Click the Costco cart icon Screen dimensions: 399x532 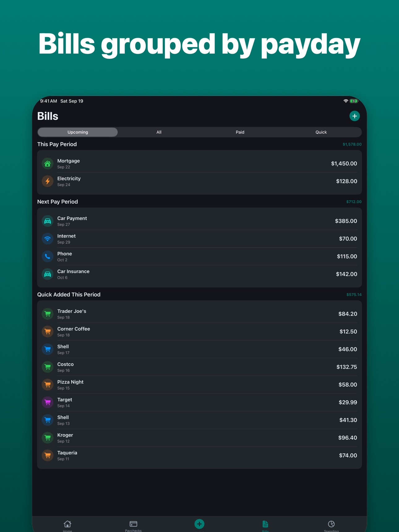point(48,367)
